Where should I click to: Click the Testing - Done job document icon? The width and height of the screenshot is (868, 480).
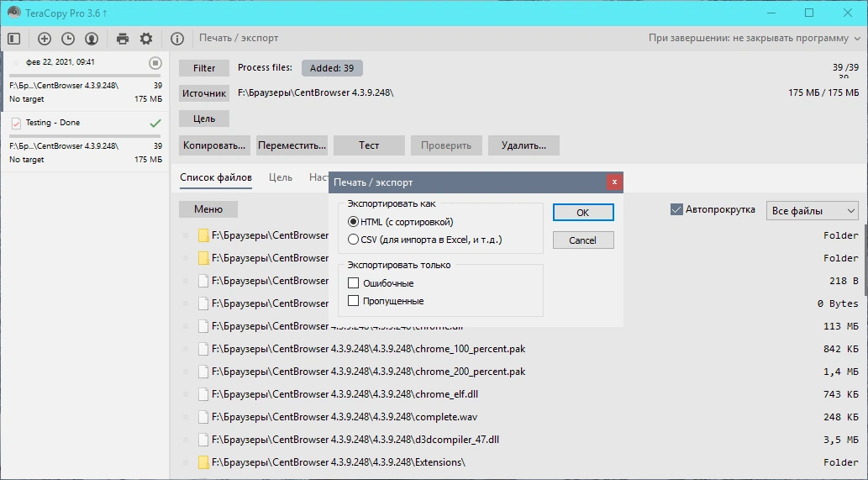tap(16, 123)
